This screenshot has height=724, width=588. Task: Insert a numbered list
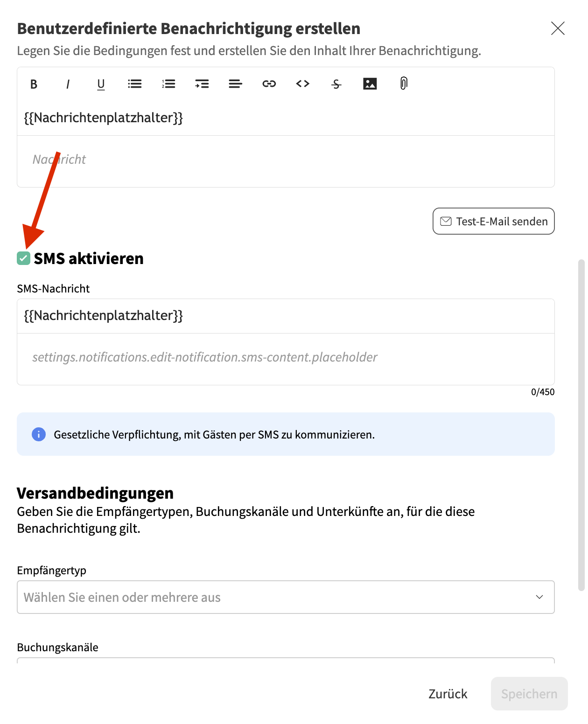point(168,84)
